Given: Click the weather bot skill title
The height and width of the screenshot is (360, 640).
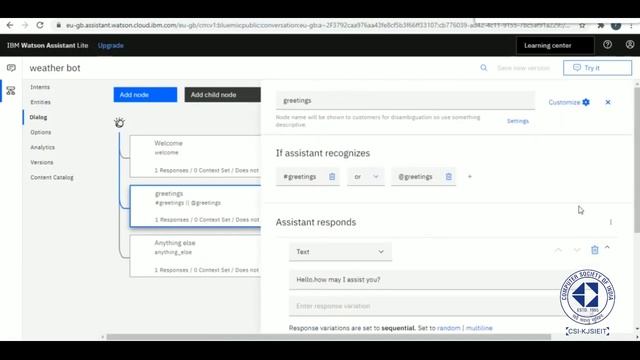Looking at the screenshot, I should point(55,68).
